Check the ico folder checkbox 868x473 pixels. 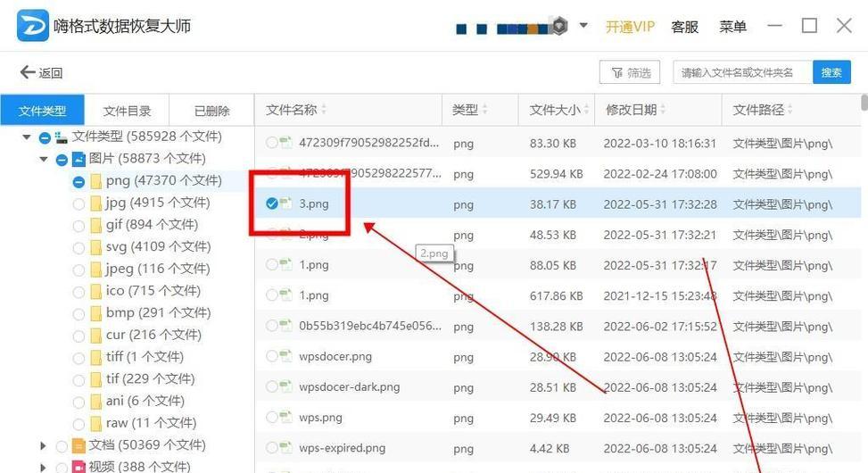[79, 292]
